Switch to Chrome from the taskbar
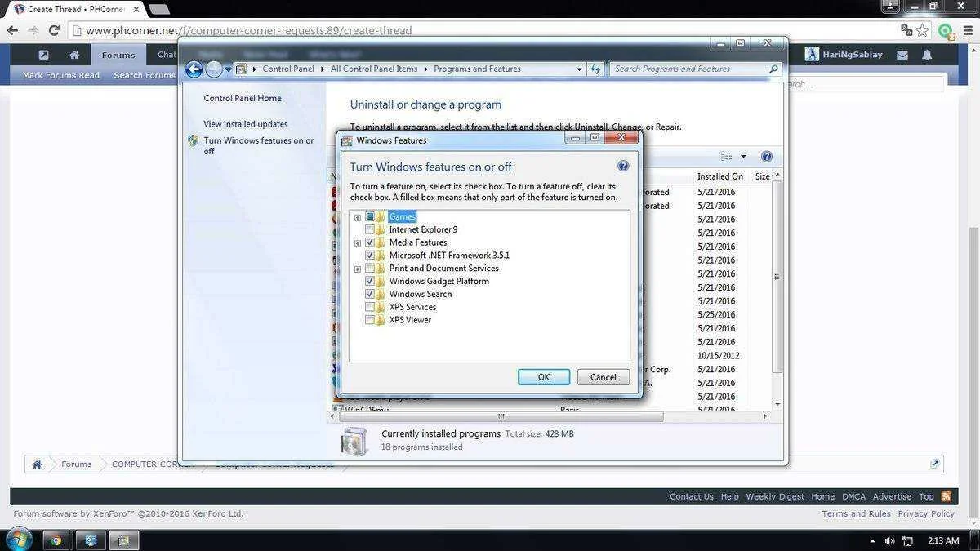The height and width of the screenshot is (551, 980). (56, 540)
